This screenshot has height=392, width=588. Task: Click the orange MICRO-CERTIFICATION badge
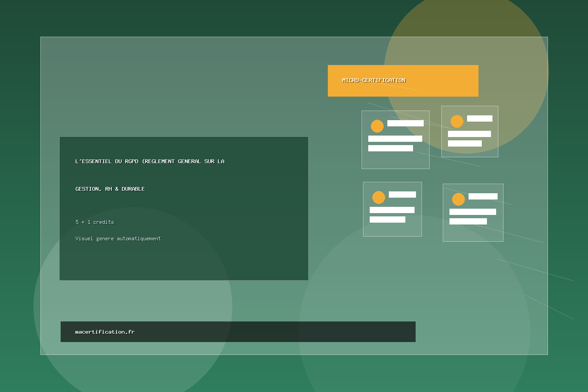pos(403,81)
